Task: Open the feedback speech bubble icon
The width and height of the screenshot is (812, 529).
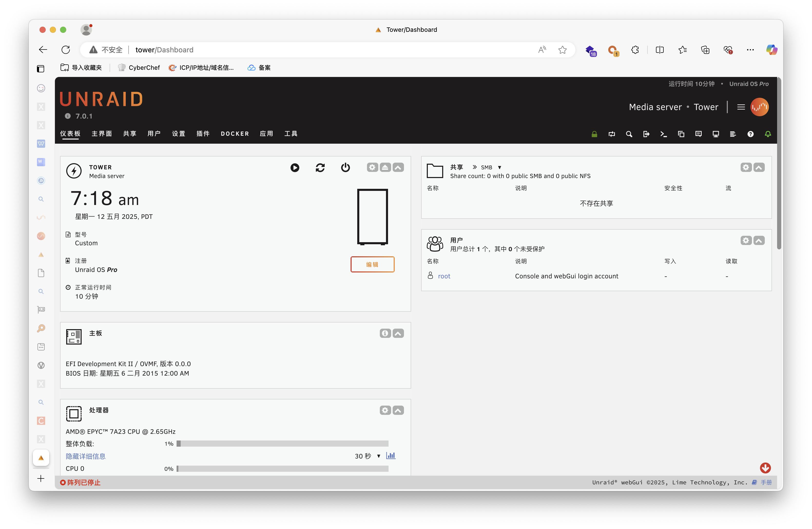Action: point(698,134)
